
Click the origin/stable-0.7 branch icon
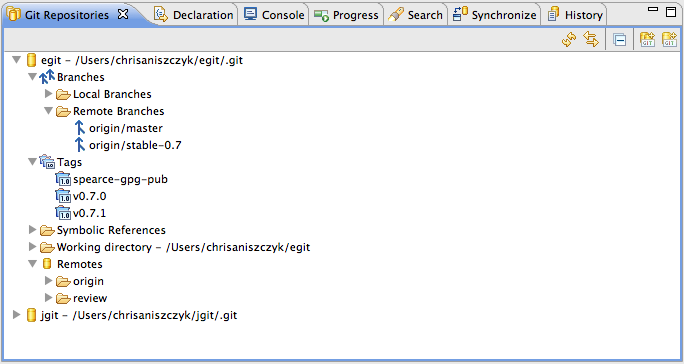(79, 145)
